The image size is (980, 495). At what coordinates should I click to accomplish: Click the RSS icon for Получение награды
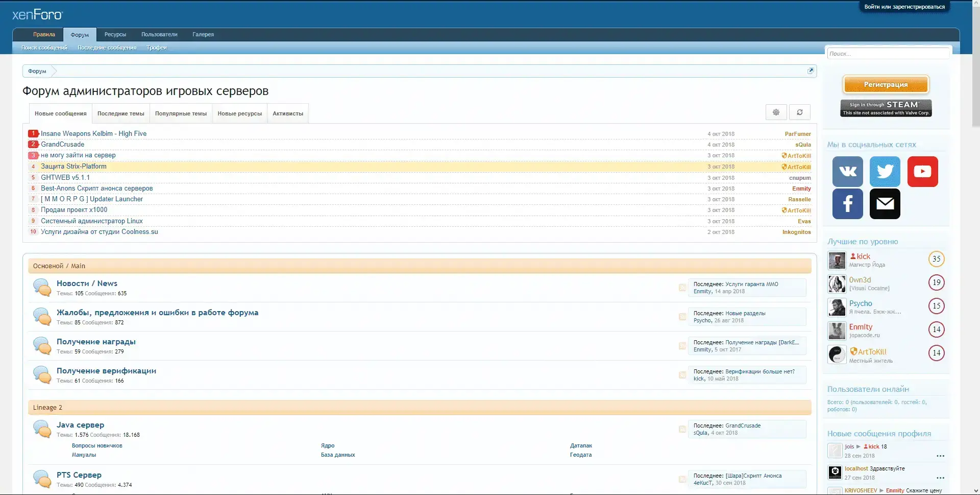click(682, 346)
